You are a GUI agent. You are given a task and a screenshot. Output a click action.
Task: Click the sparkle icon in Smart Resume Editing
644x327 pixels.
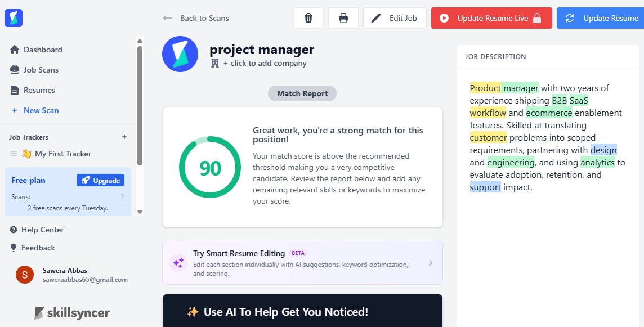tap(178, 263)
